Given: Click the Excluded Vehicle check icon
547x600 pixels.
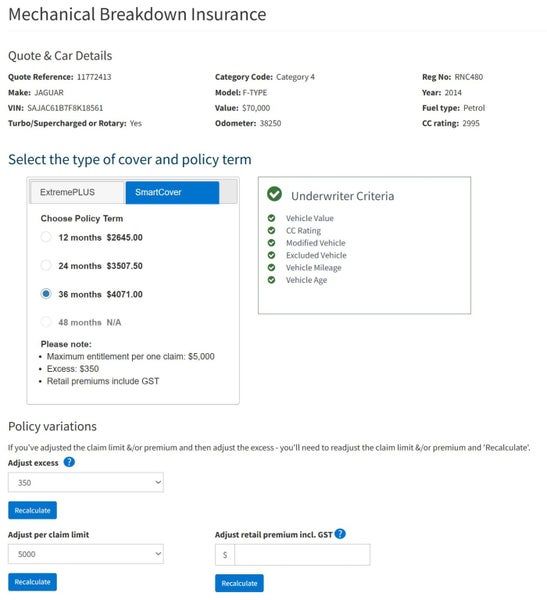Looking at the screenshot, I should point(271,255).
